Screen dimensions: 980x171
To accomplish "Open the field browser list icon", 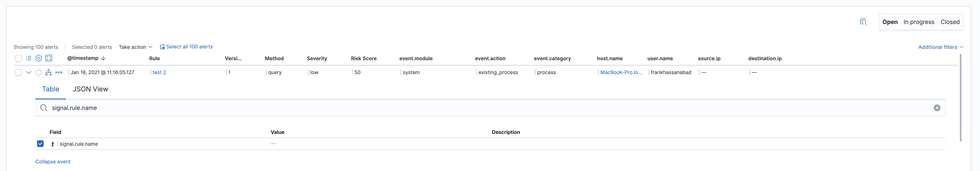I will point(29,58).
